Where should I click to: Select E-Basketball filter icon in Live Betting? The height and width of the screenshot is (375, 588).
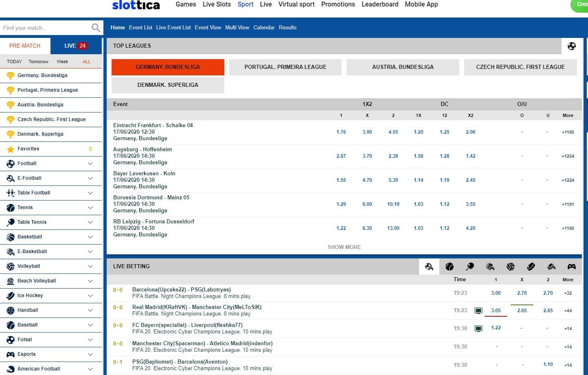pyautogui.click(x=490, y=267)
